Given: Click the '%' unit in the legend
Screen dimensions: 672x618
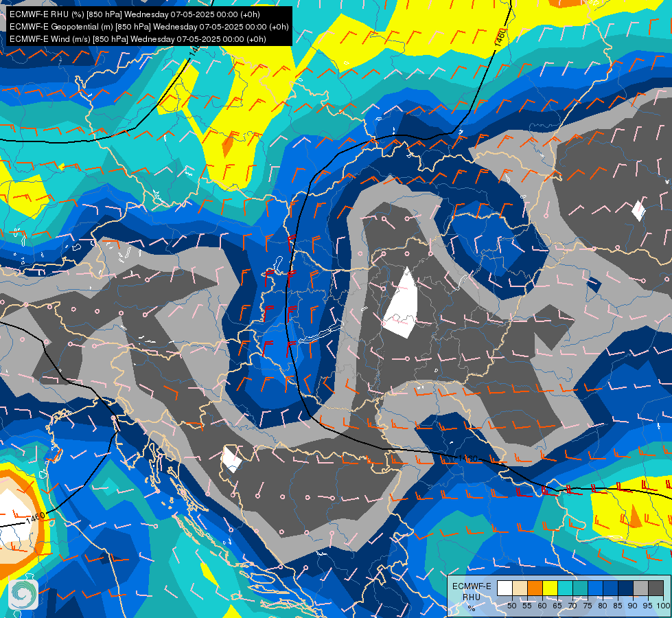Looking at the screenshot, I should 472,608.
